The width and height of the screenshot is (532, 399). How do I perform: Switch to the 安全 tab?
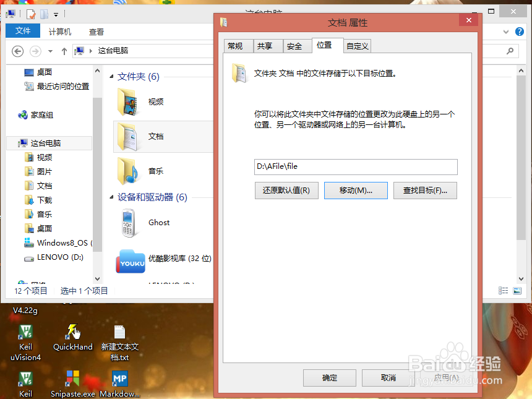click(x=298, y=46)
